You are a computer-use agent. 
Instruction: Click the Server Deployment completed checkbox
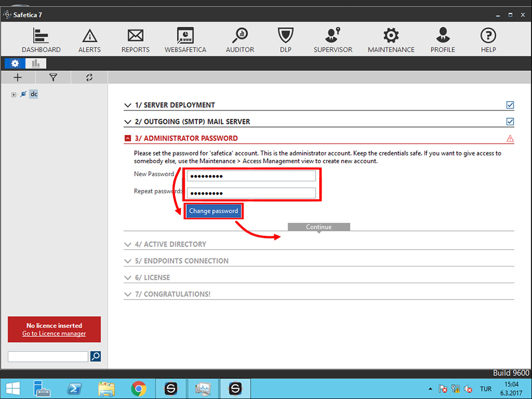510,105
